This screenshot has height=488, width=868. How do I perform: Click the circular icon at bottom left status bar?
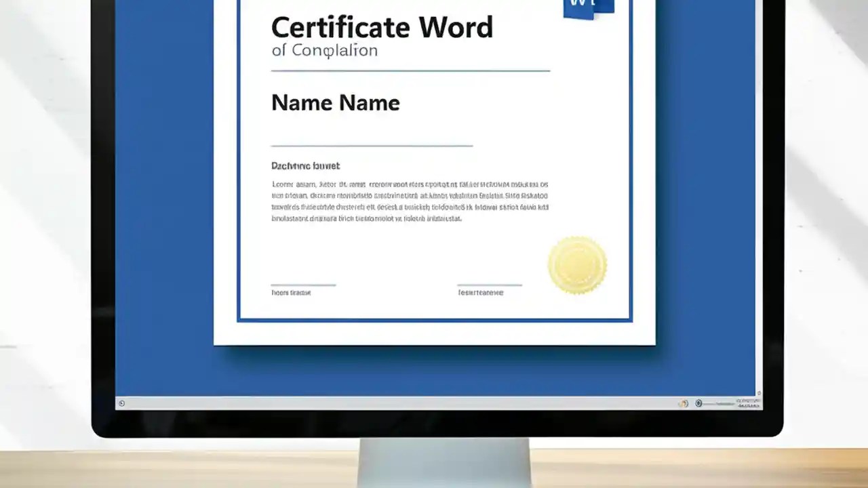tap(121, 403)
